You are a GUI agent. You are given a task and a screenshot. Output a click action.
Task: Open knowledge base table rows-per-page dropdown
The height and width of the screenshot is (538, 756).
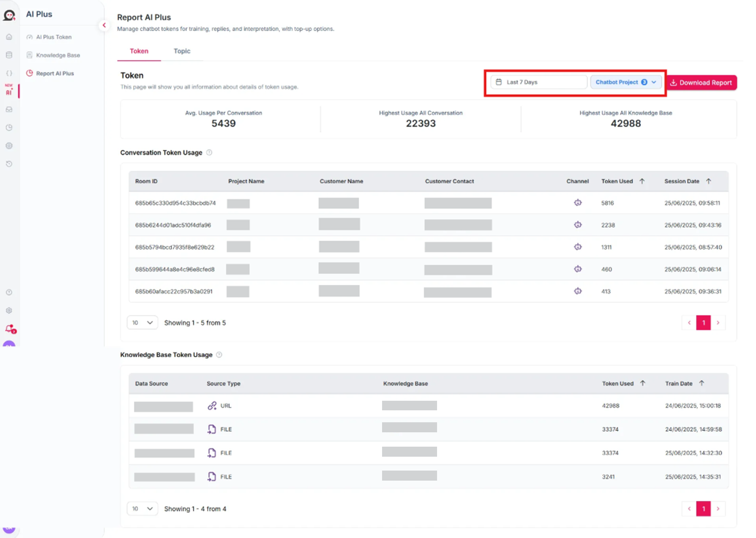(x=142, y=509)
